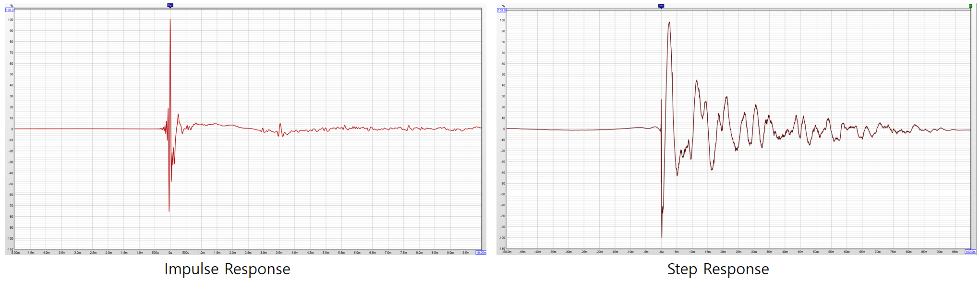Edit the 100.0m time limit field
This screenshot has height=281, width=980.
(970, 252)
